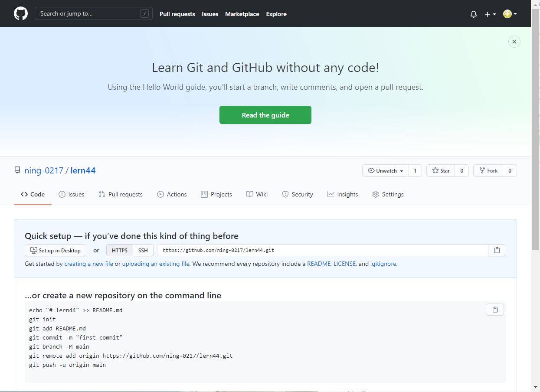The width and height of the screenshot is (540, 392).
Task: Click the notifications bell icon
Action: (474, 14)
